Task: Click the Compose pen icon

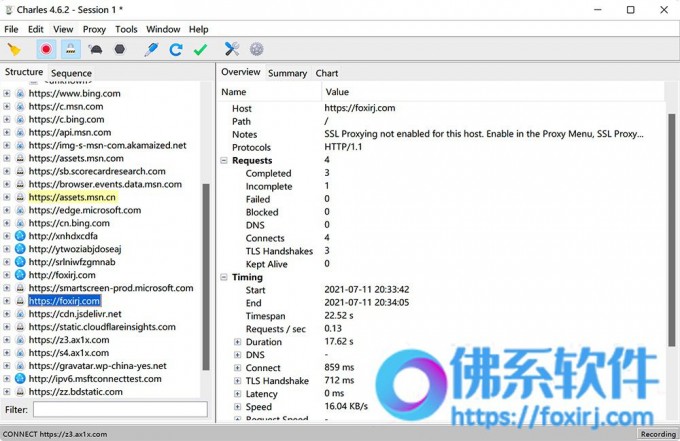Action: point(151,49)
